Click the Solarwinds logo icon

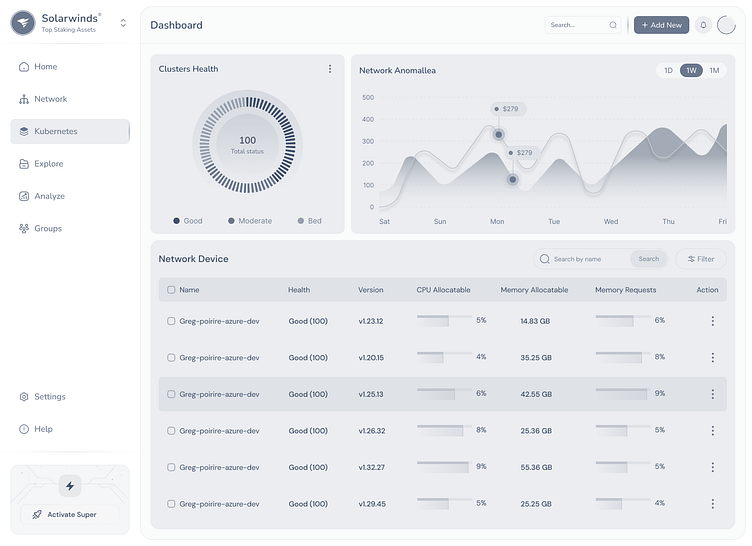tap(23, 23)
